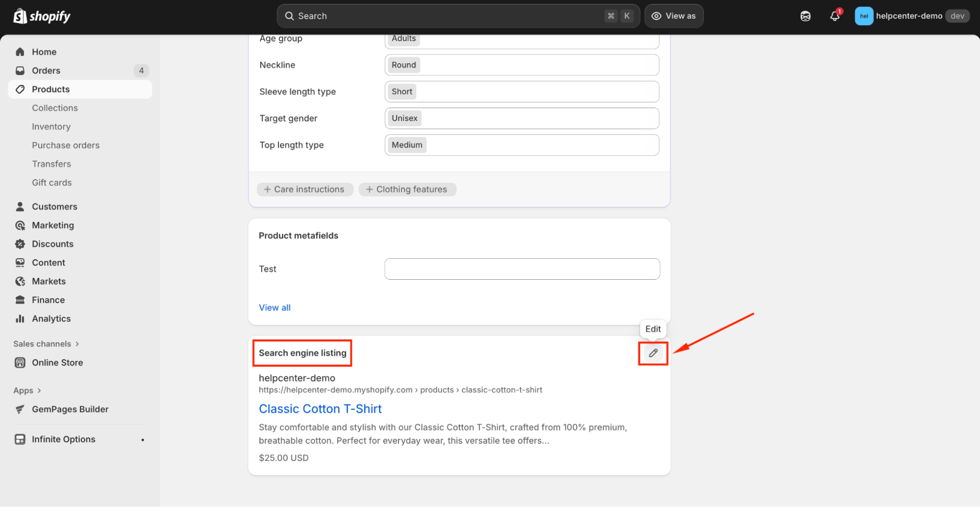
Task: Expand the Apps section chevron
Action: 39,390
